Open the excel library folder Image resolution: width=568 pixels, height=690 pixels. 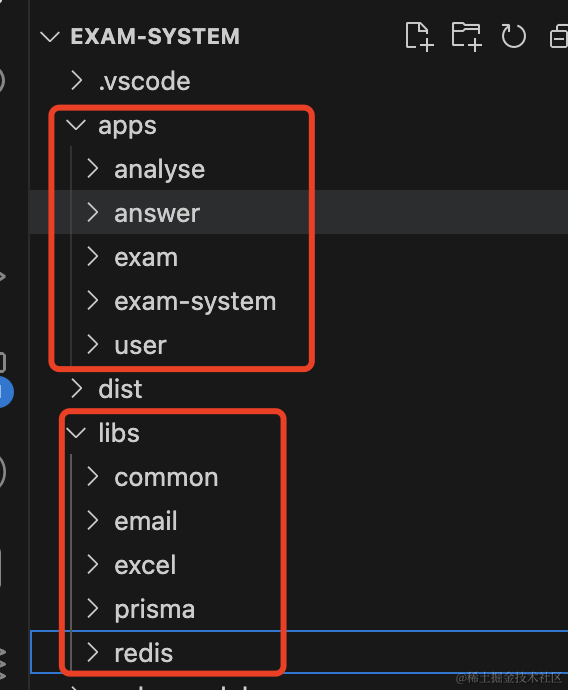pyautogui.click(x=145, y=565)
